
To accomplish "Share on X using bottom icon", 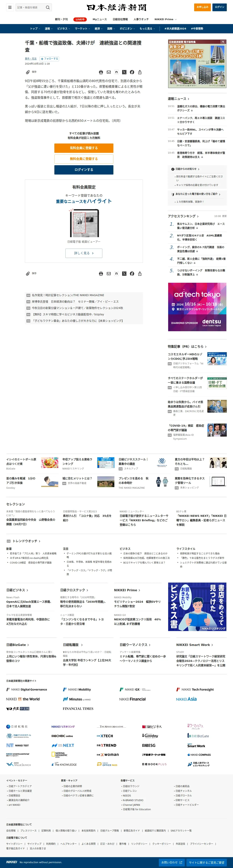I will [124, 274].
